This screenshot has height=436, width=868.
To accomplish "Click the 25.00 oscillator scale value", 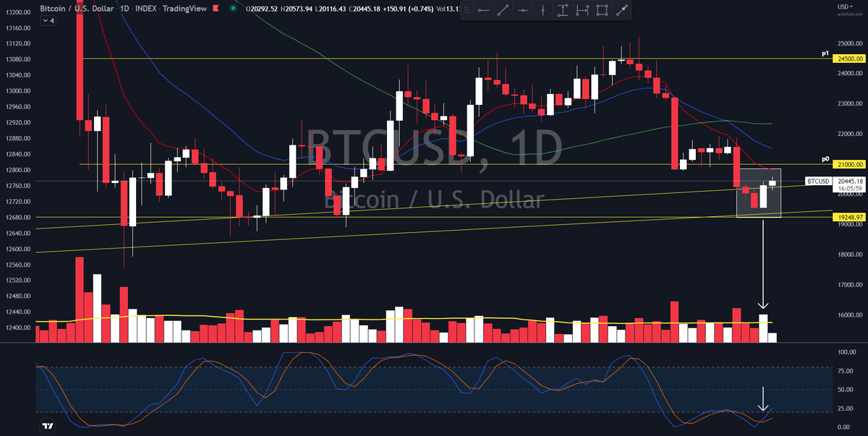I will [844, 409].
